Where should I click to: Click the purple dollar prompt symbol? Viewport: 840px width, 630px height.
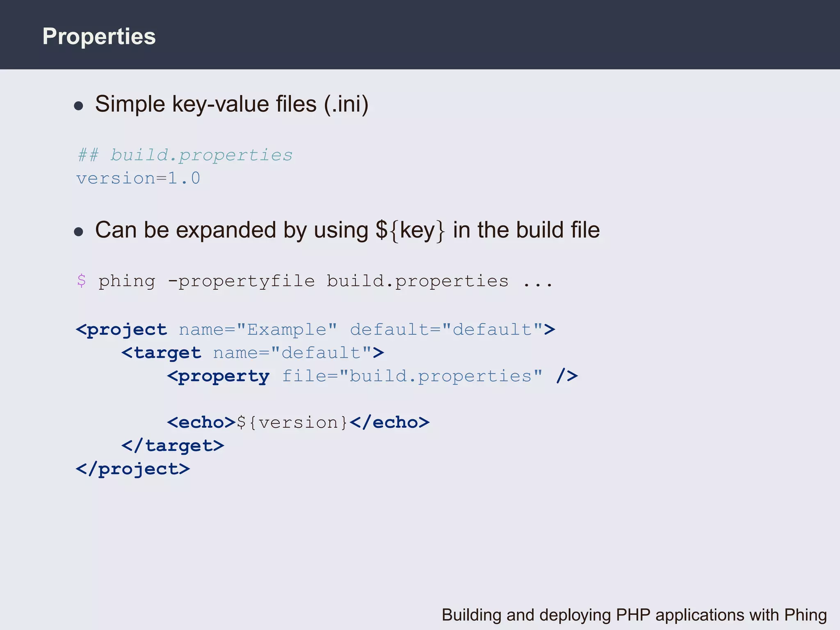[x=82, y=281]
